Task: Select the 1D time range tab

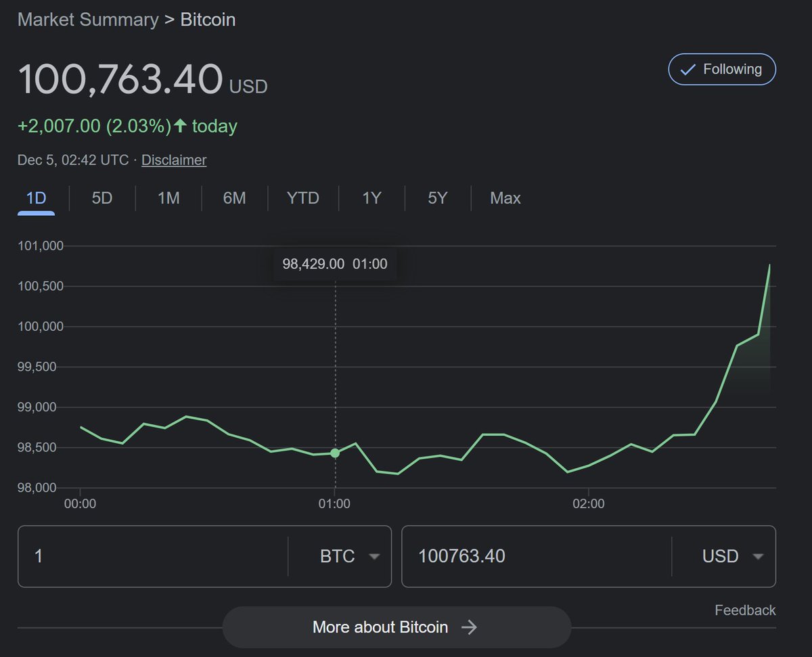Action: coord(36,198)
